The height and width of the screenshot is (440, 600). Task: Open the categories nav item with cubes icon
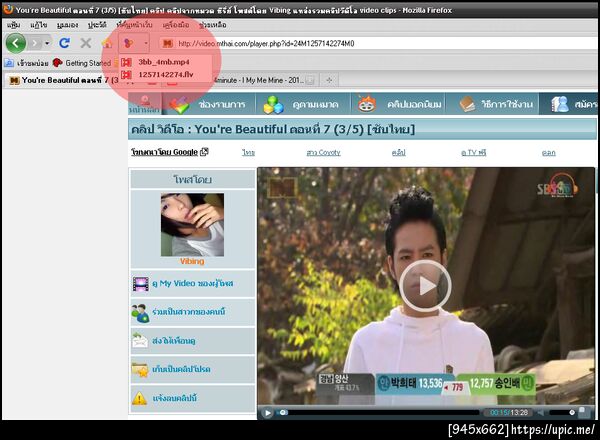(x=303, y=104)
